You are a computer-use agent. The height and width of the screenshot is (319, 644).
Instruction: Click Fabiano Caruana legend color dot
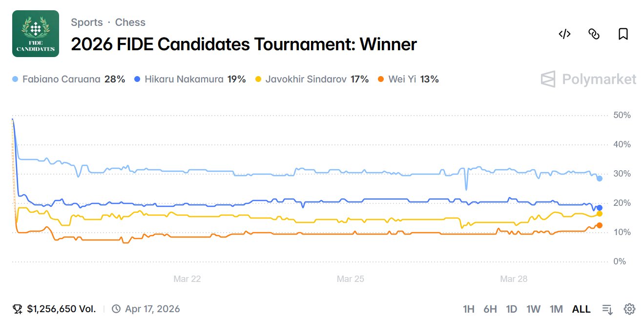[16, 79]
